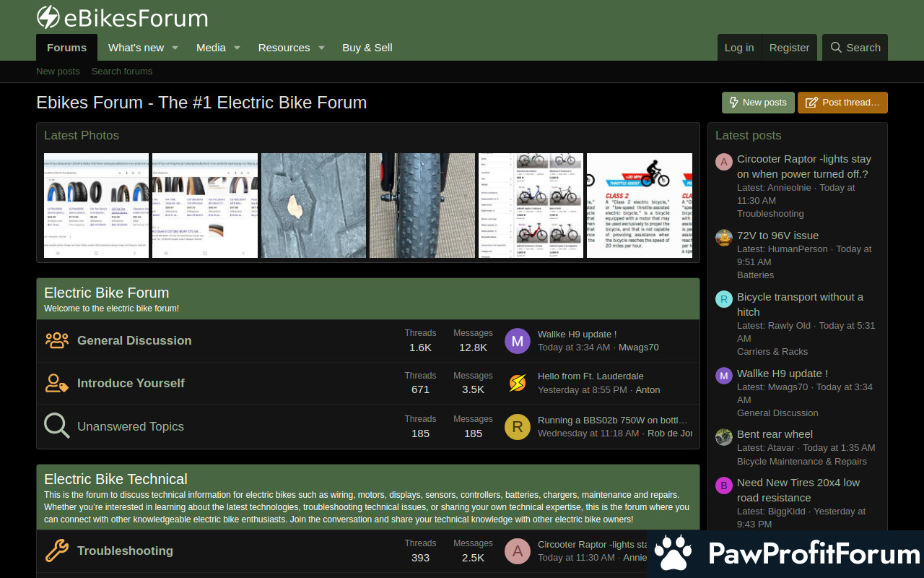This screenshot has height=578, width=924.
Task: Expand the Media dropdown arrow
Action: click(236, 48)
